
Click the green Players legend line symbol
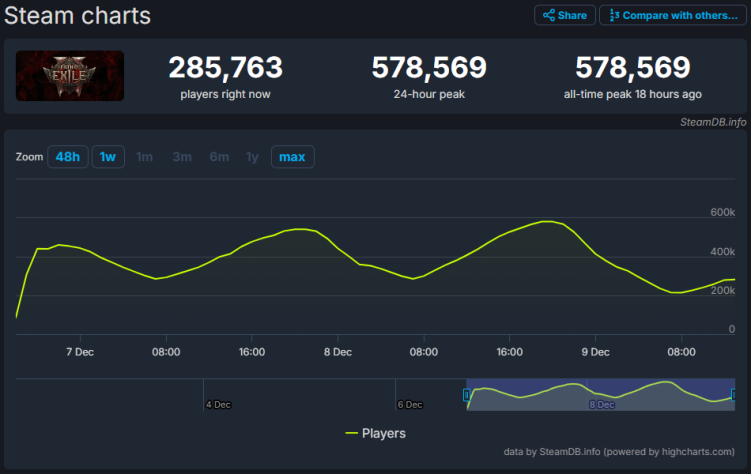click(x=351, y=433)
